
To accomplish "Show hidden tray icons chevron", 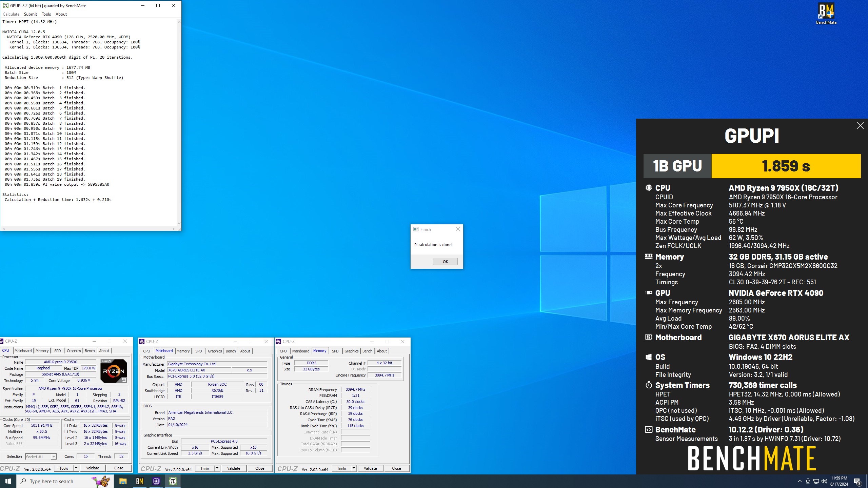I will pos(800,481).
